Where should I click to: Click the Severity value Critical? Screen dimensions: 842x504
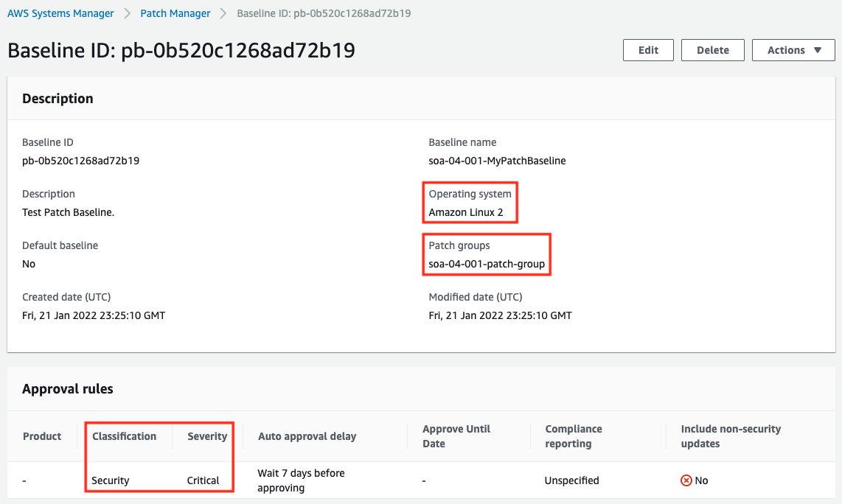tap(202, 480)
